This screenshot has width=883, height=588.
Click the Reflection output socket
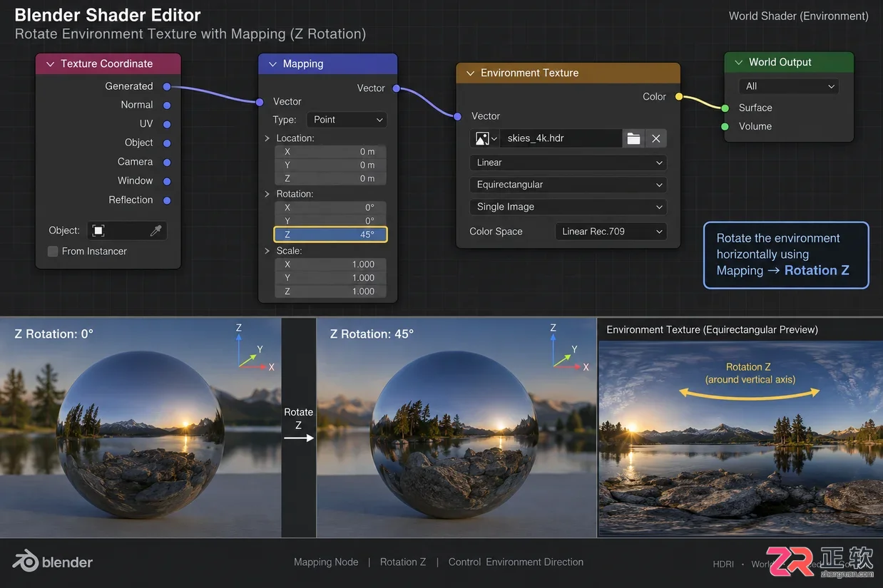(166, 200)
